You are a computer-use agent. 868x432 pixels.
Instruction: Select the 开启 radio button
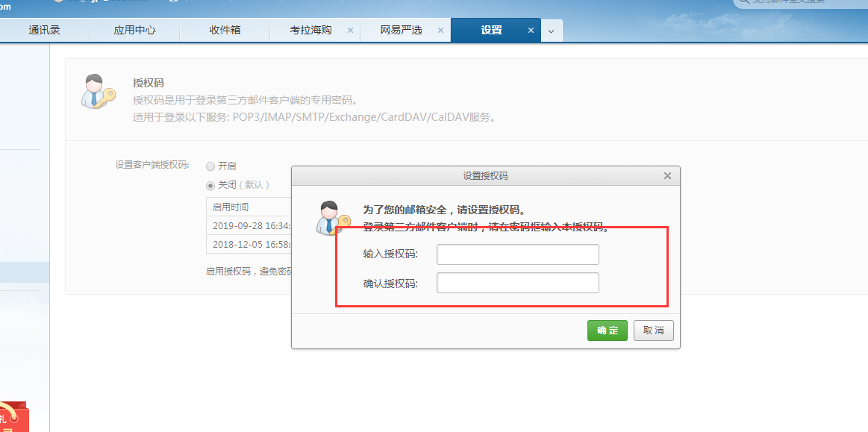coord(210,166)
